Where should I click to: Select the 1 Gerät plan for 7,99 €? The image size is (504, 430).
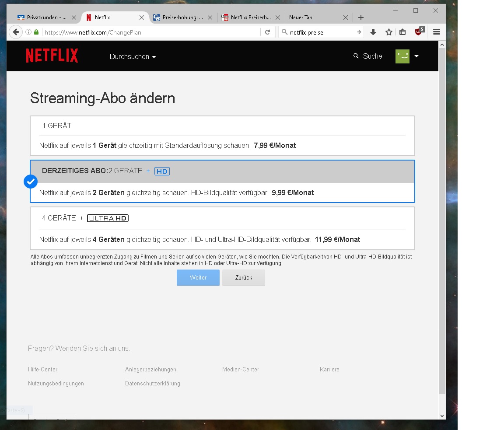pyautogui.click(x=222, y=136)
